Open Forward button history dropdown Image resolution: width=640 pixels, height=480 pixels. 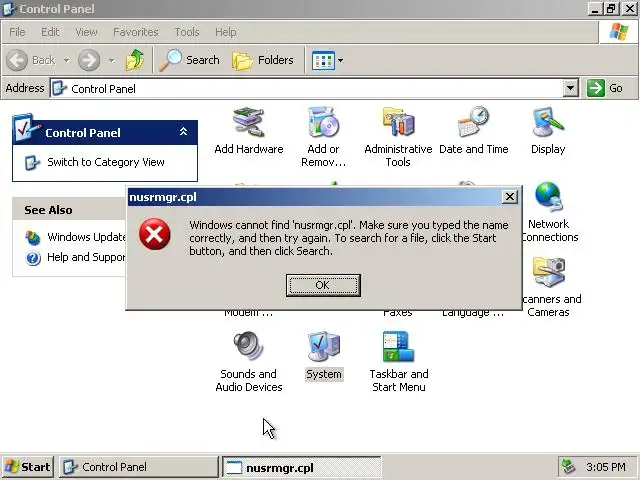[111, 60]
